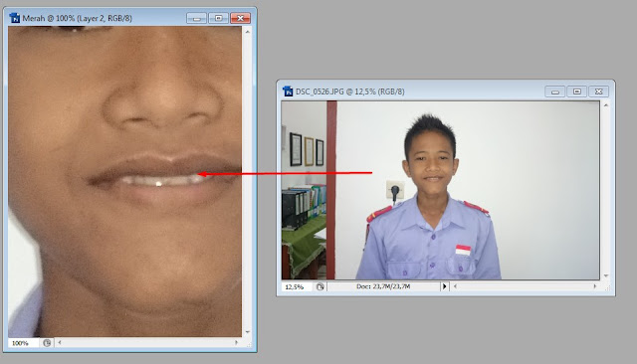Click status icon beside 12,5% zoom field
The width and height of the screenshot is (637, 364).
tap(320, 286)
